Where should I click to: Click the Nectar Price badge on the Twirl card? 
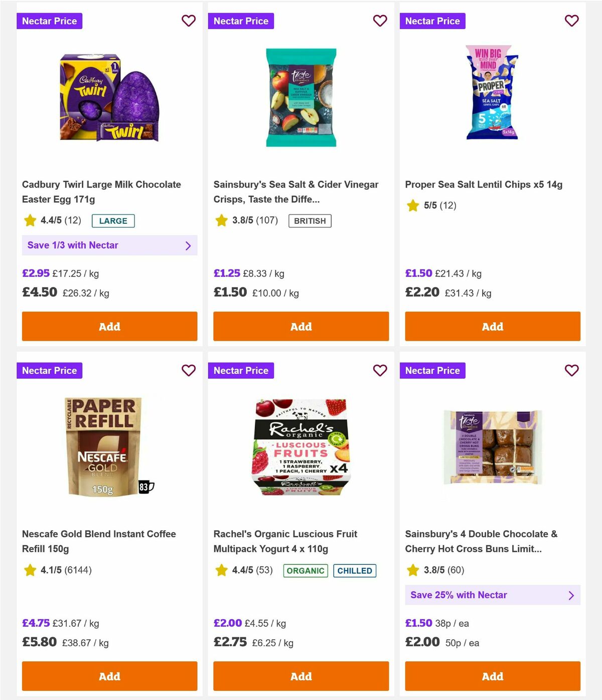click(49, 21)
